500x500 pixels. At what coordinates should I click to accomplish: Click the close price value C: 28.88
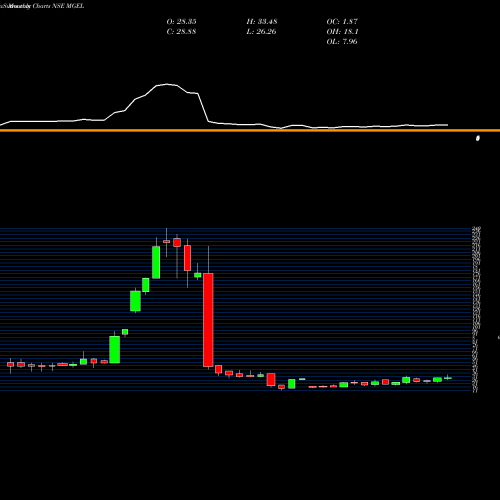(181, 32)
